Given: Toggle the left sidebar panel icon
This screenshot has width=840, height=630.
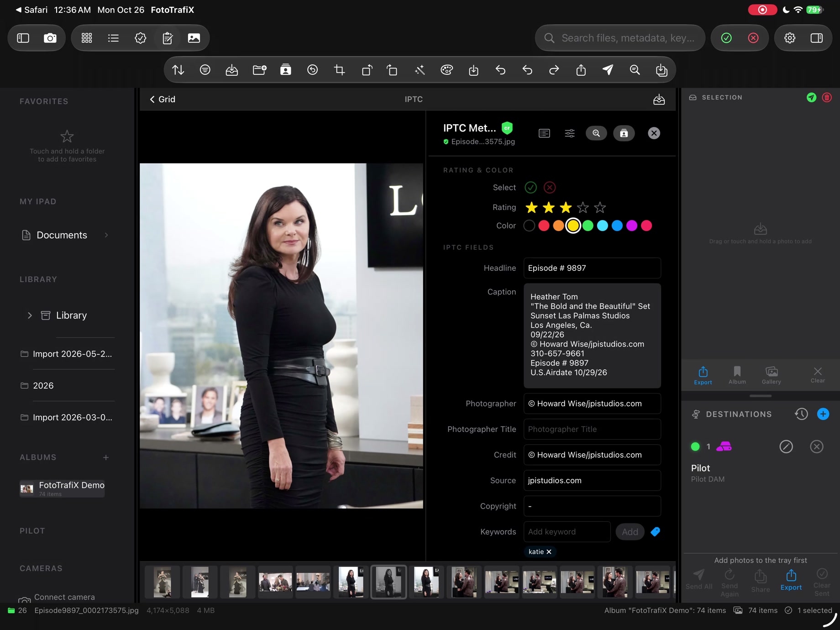Looking at the screenshot, I should point(23,38).
